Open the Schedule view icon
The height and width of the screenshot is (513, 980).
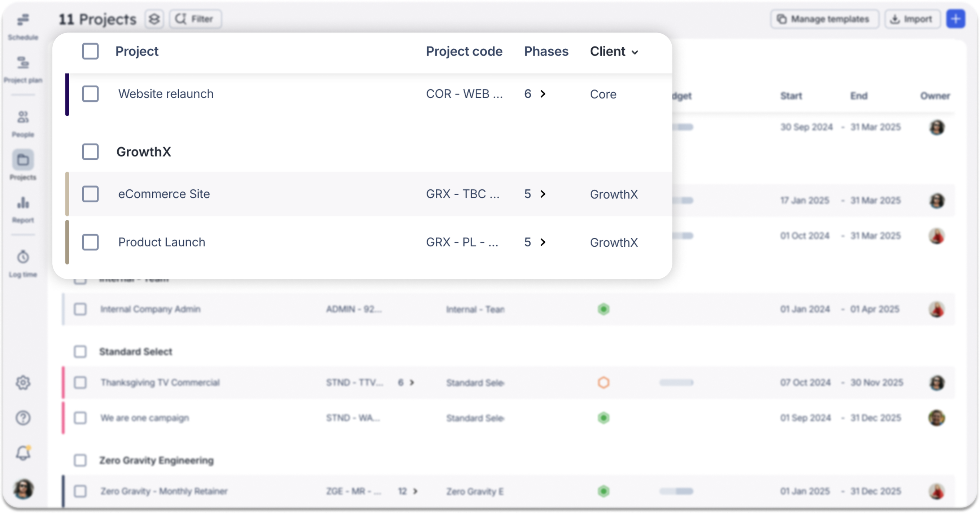(23, 20)
